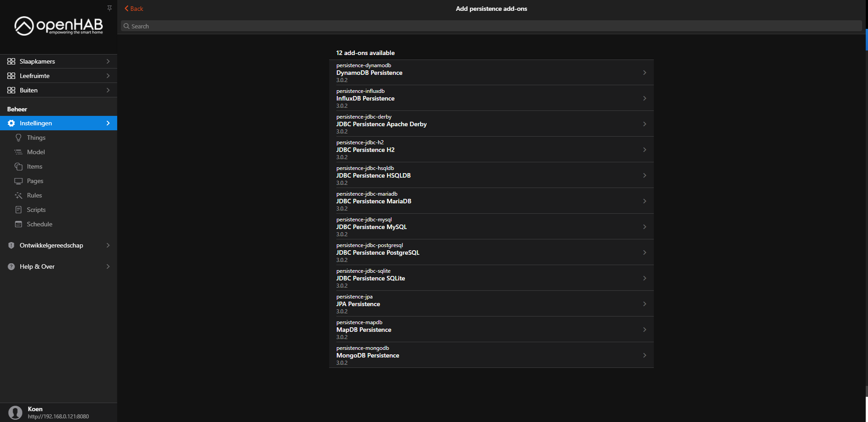The width and height of the screenshot is (868, 422).
Task: Click the search magnifier icon
Action: (x=127, y=26)
